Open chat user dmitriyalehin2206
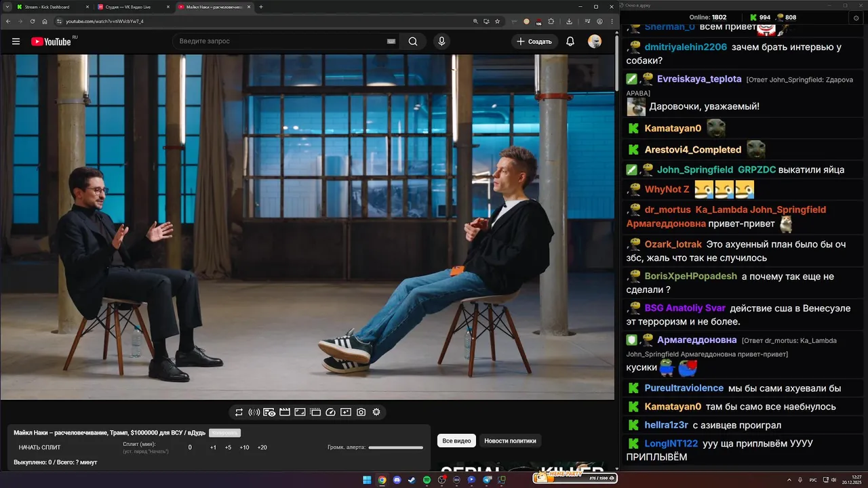868x488 pixels. pyautogui.click(x=686, y=47)
